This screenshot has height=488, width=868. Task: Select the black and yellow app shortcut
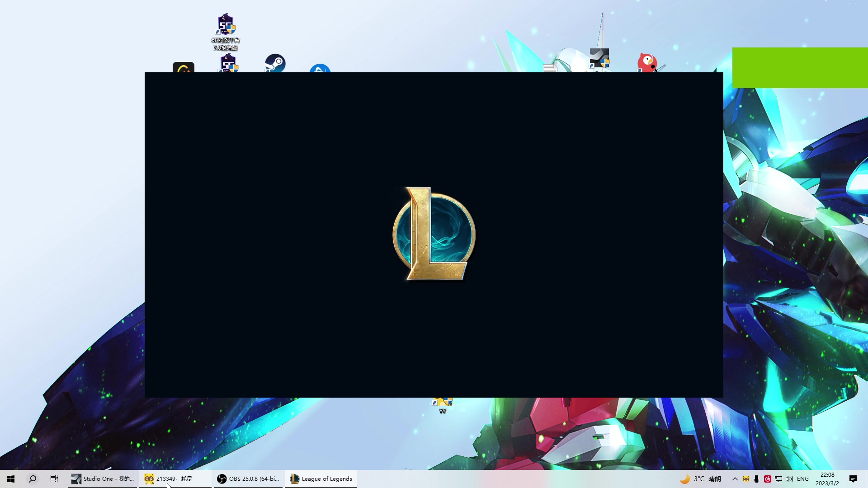pos(184,67)
